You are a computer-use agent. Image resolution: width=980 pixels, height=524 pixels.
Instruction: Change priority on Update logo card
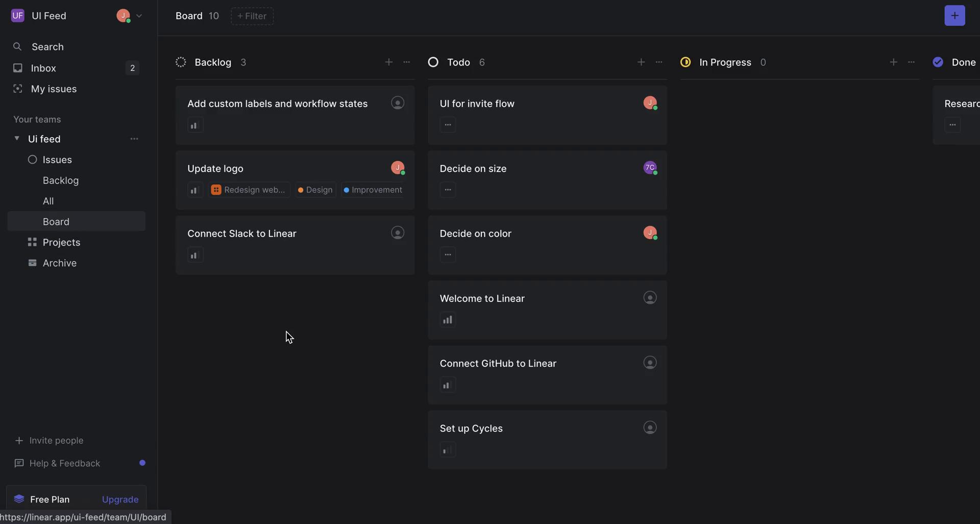195,190
